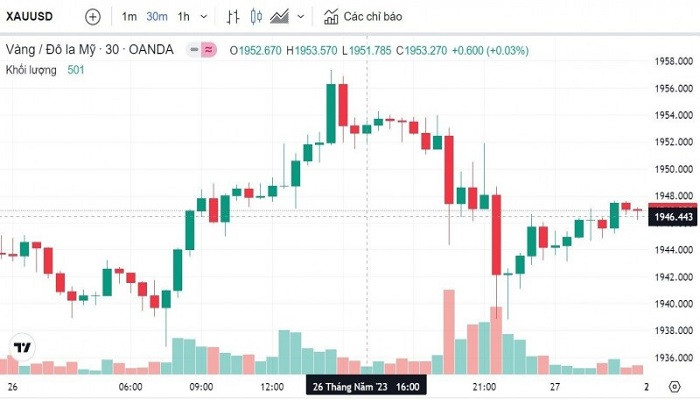This screenshot has width=700, height=400.
Task: Open the bar style chart icon
Action: [x=232, y=17]
